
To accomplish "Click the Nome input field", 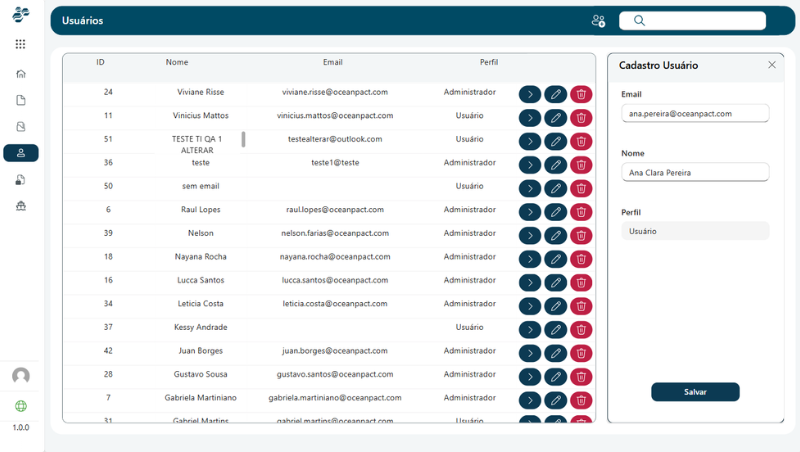I will pos(695,172).
